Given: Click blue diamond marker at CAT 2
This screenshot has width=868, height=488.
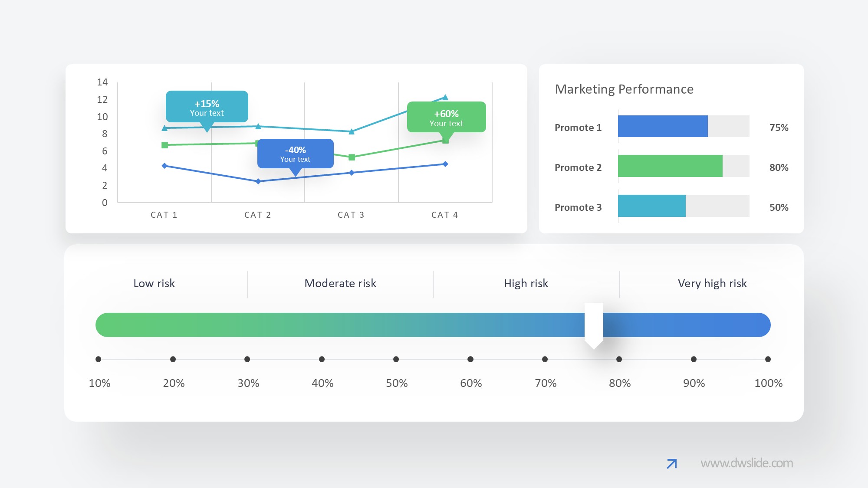Looking at the screenshot, I should pos(258,181).
